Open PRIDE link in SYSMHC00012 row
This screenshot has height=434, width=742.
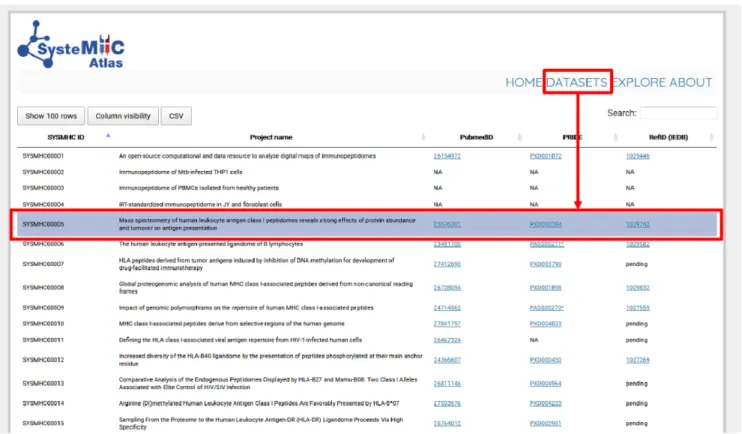coord(545,360)
